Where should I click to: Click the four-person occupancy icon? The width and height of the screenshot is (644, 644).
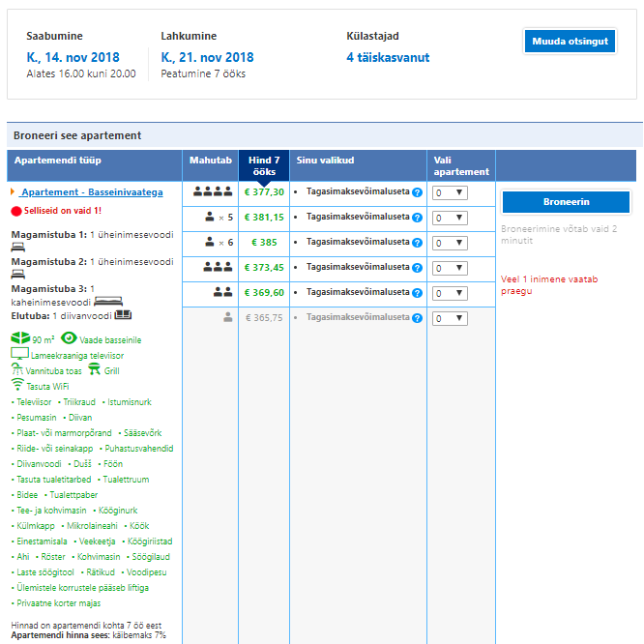[213, 191]
